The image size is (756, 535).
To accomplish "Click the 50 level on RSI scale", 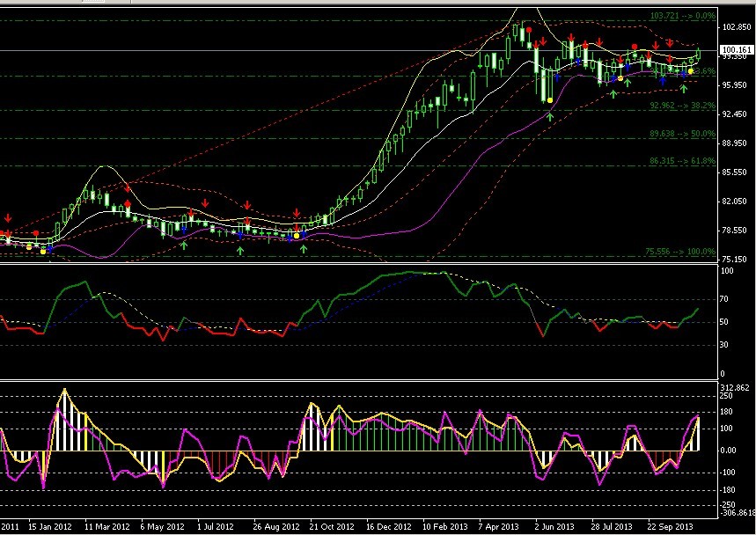I will [x=724, y=322].
